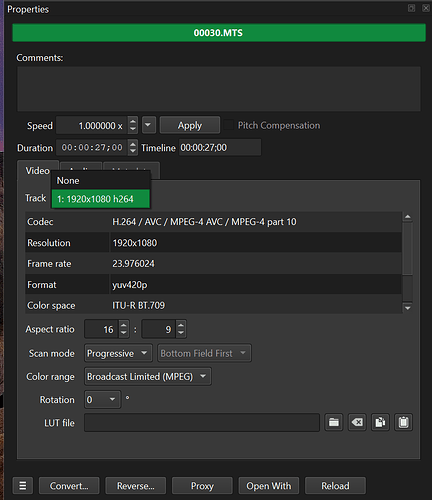This screenshot has height=500, width=432.
Task: Select the None track option
Action: point(101,181)
